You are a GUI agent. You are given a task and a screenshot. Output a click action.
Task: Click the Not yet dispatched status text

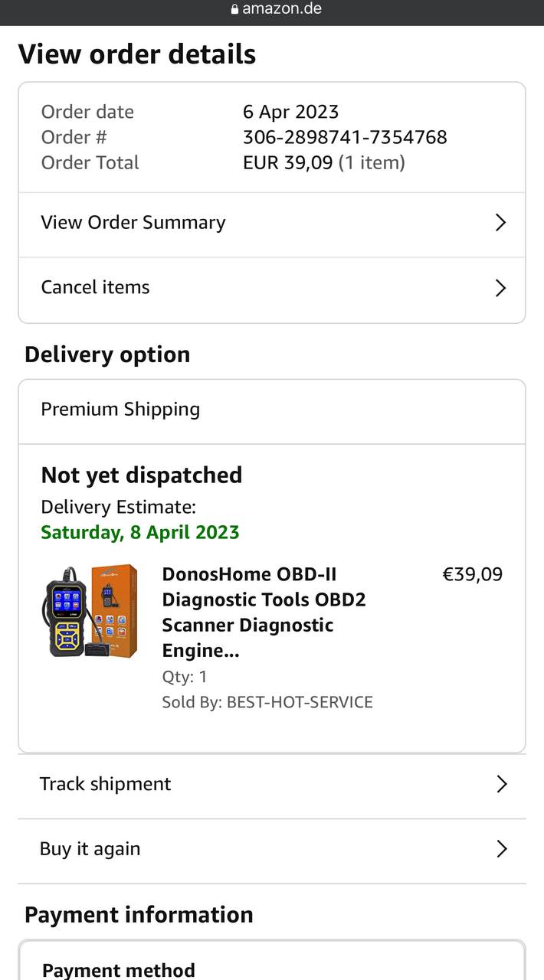click(142, 475)
